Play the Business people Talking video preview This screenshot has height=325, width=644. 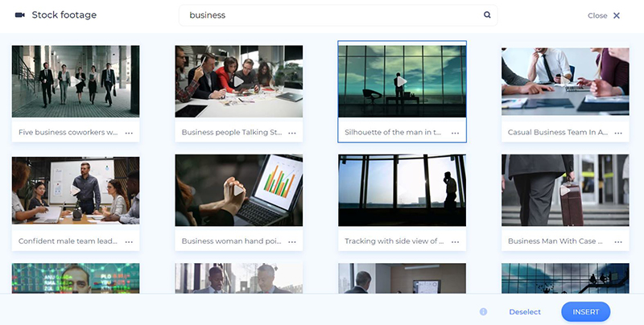pyautogui.click(x=238, y=81)
